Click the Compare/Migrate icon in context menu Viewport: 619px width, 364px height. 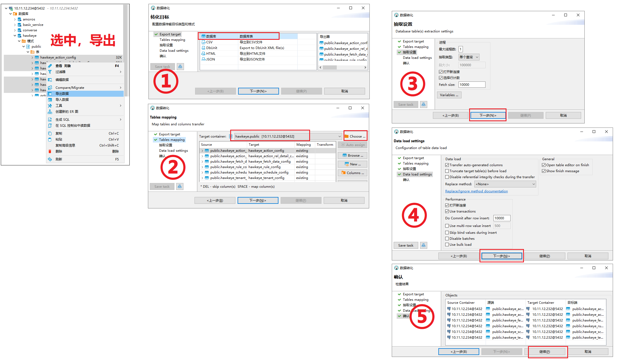click(x=50, y=88)
